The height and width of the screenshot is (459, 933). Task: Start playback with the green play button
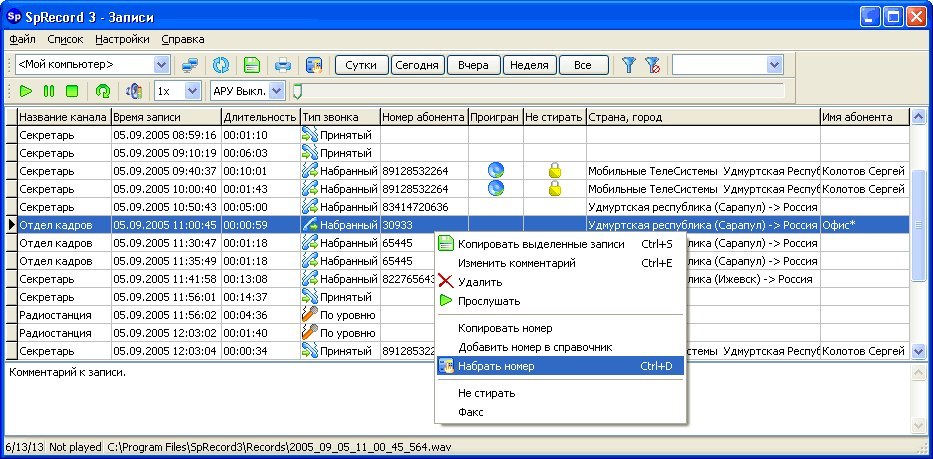tap(26, 91)
